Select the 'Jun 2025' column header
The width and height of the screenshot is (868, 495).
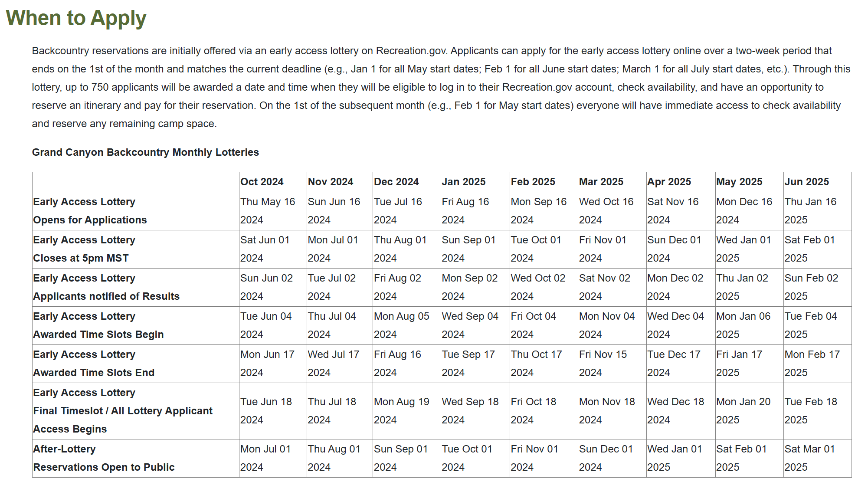pyautogui.click(x=806, y=182)
